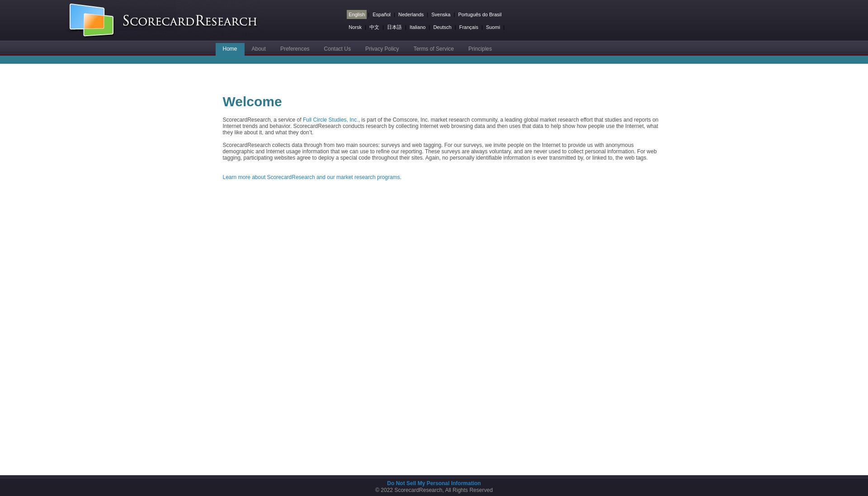The height and width of the screenshot is (496, 868).
Task: Follow Learn more about ScorecardResearch link
Action: [x=312, y=177]
